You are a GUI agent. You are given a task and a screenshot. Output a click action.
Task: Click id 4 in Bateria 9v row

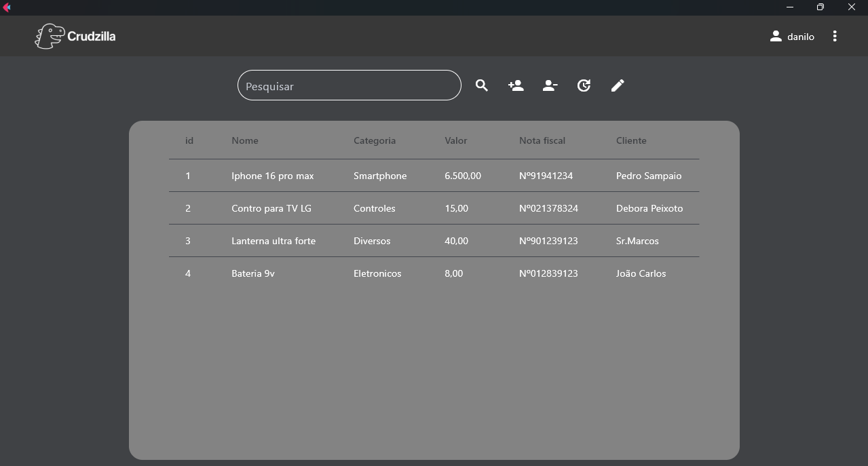188,273
